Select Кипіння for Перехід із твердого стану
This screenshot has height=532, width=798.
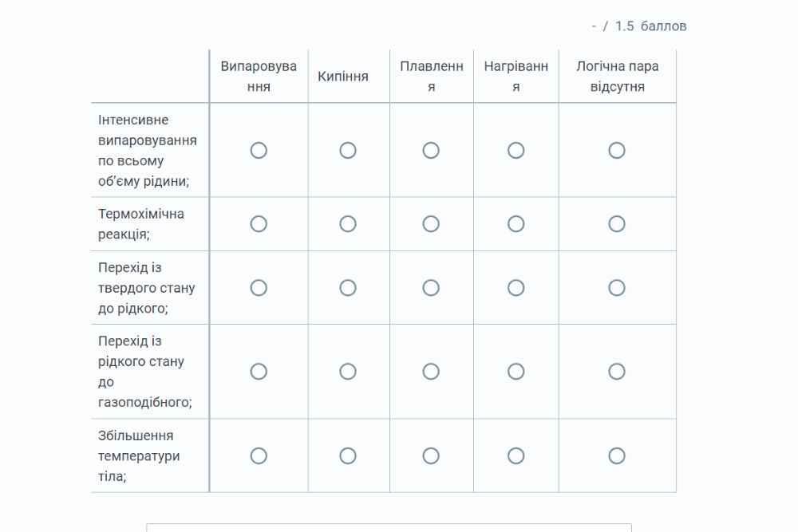coord(348,288)
